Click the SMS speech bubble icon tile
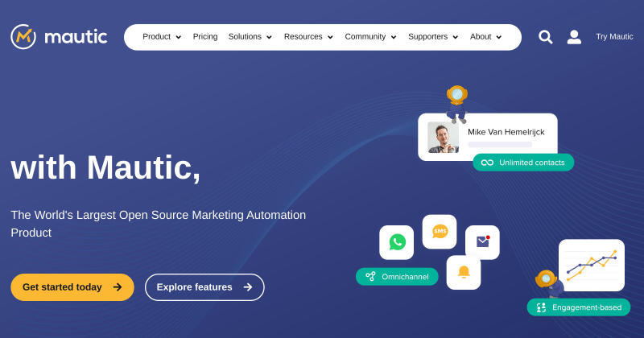The height and width of the screenshot is (338, 644). tap(440, 232)
